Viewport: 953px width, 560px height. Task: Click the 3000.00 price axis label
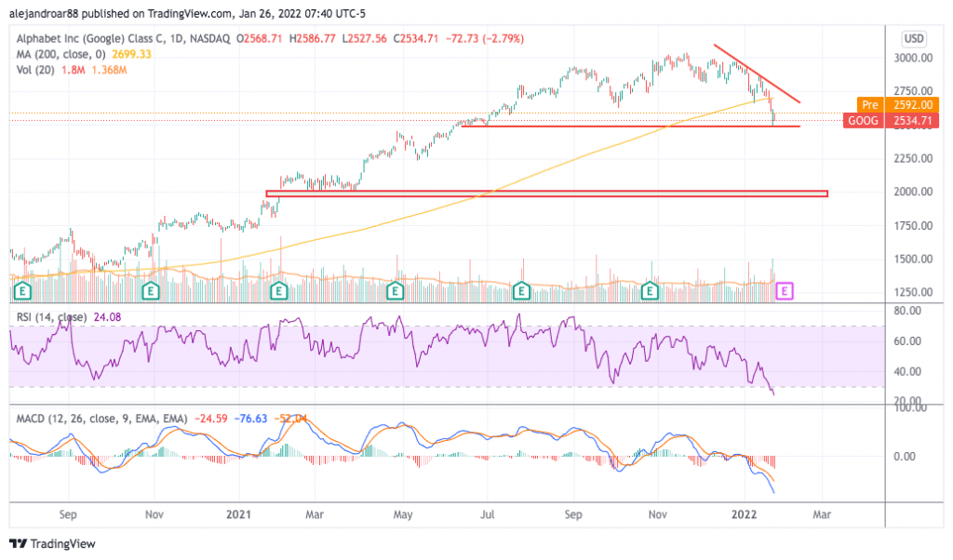913,58
